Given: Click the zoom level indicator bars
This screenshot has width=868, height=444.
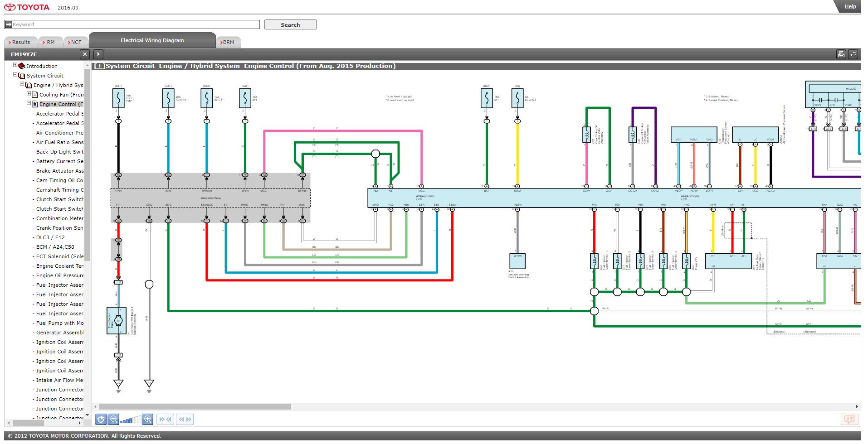Looking at the screenshot, I should point(130,420).
